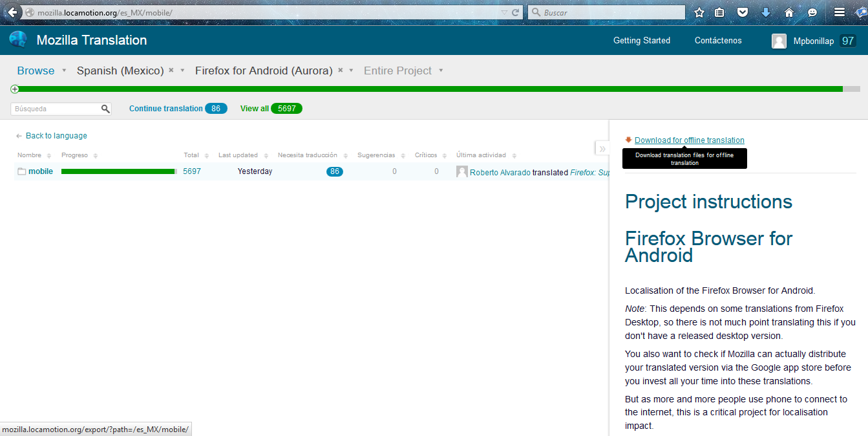Sort by the Total column arrows
The width and height of the screenshot is (868, 436).
(207, 156)
